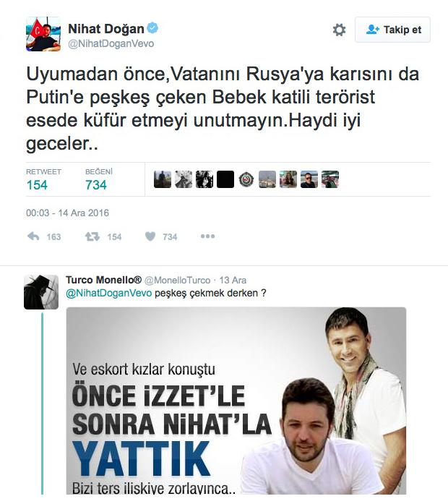This screenshot has width=448, height=504.
Task: Click the @MonelloTurco handle
Action: pyautogui.click(x=177, y=281)
